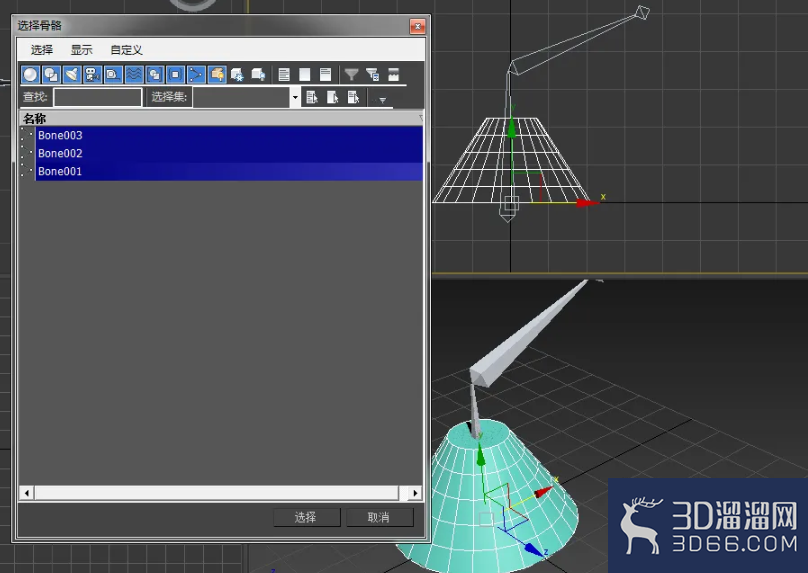Screen dimensions: 808x573
Task: Click the 查找 search input field
Action: point(98,97)
